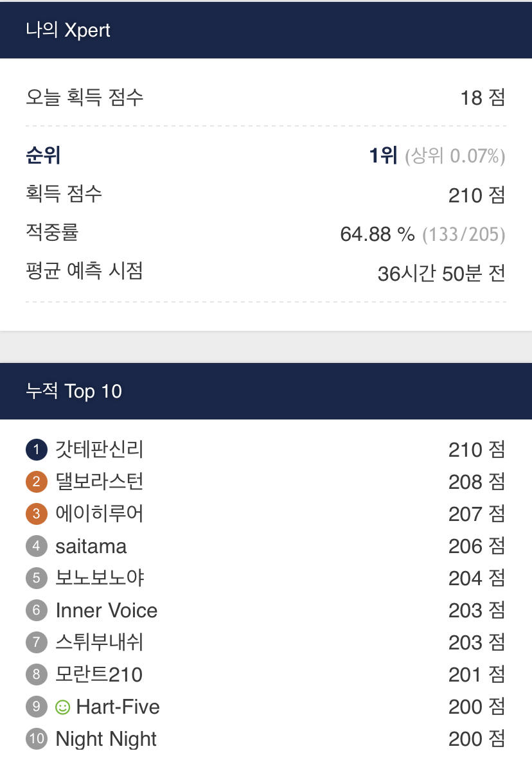
Task: Click 모란트210 username in the list
Action: tap(99, 675)
